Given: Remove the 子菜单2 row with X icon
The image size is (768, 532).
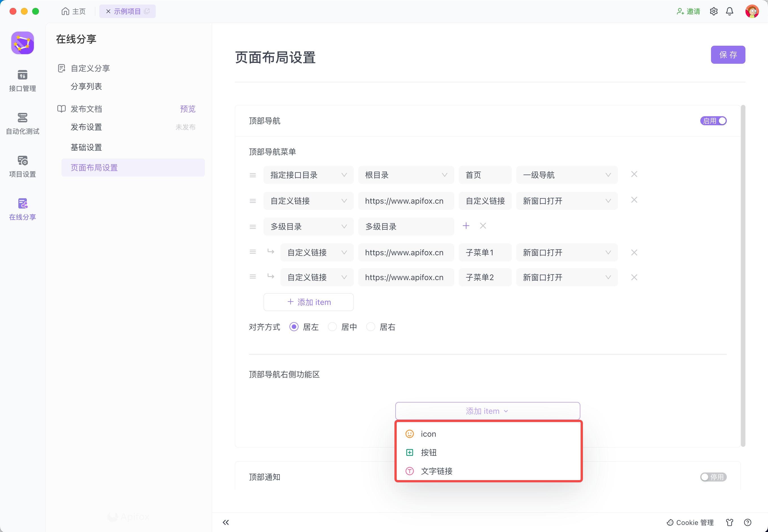Looking at the screenshot, I should point(634,277).
